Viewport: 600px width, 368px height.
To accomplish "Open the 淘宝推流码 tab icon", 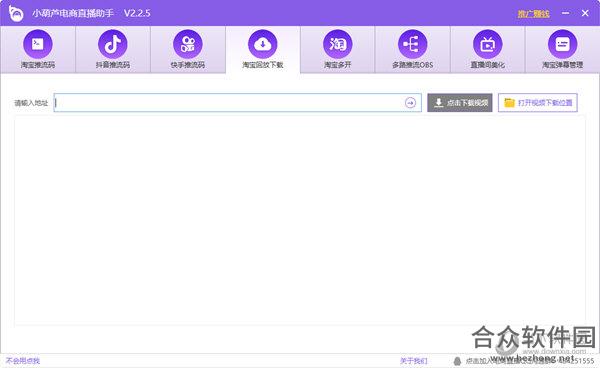I will click(x=38, y=44).
